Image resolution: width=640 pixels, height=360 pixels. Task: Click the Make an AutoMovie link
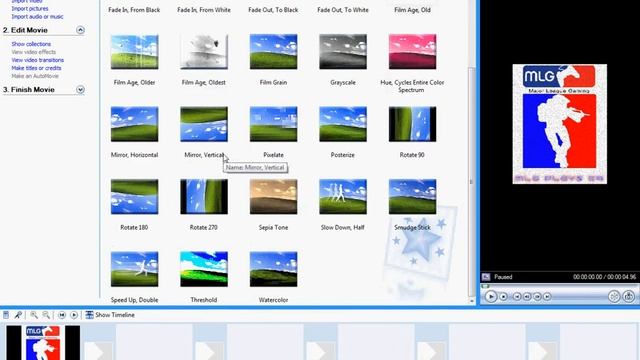click(35, 76)
